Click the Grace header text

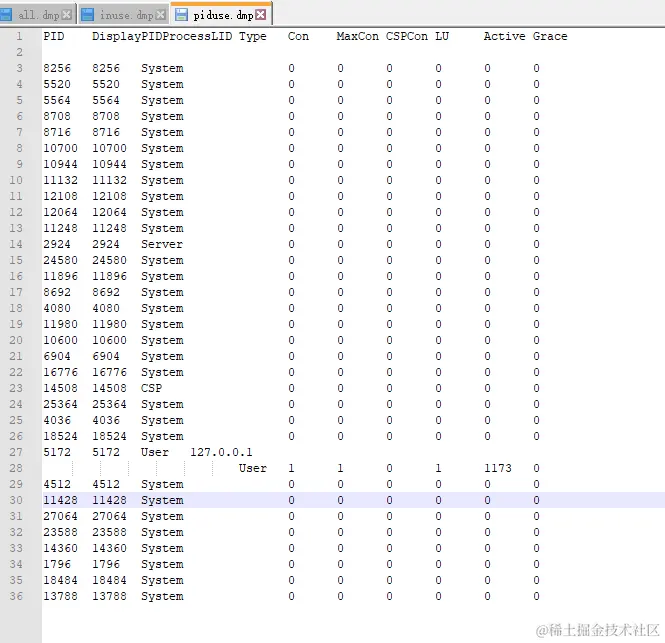[550, 36]
